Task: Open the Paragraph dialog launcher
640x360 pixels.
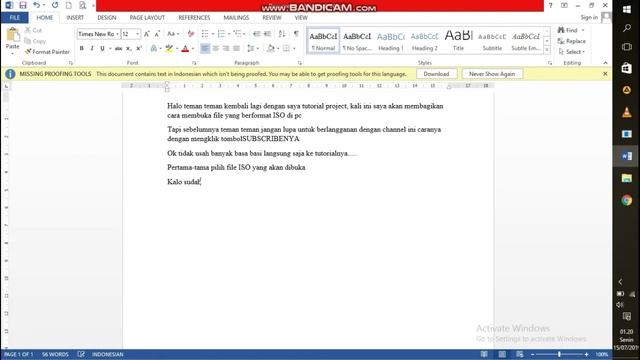Action: pyautogui.click(x=300, y=63)
